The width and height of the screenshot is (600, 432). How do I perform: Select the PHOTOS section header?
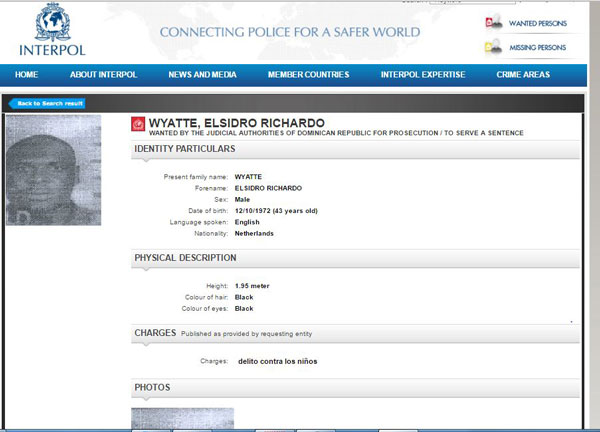[355, 387]
